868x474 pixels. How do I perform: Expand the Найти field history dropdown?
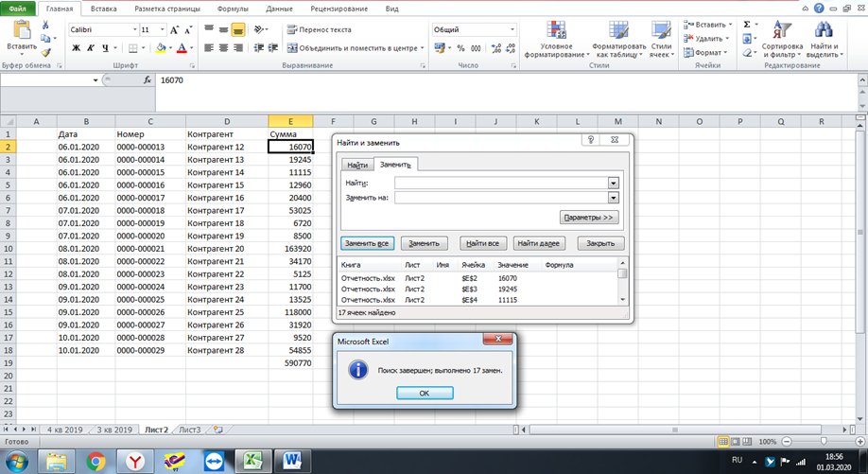[613, 183]
